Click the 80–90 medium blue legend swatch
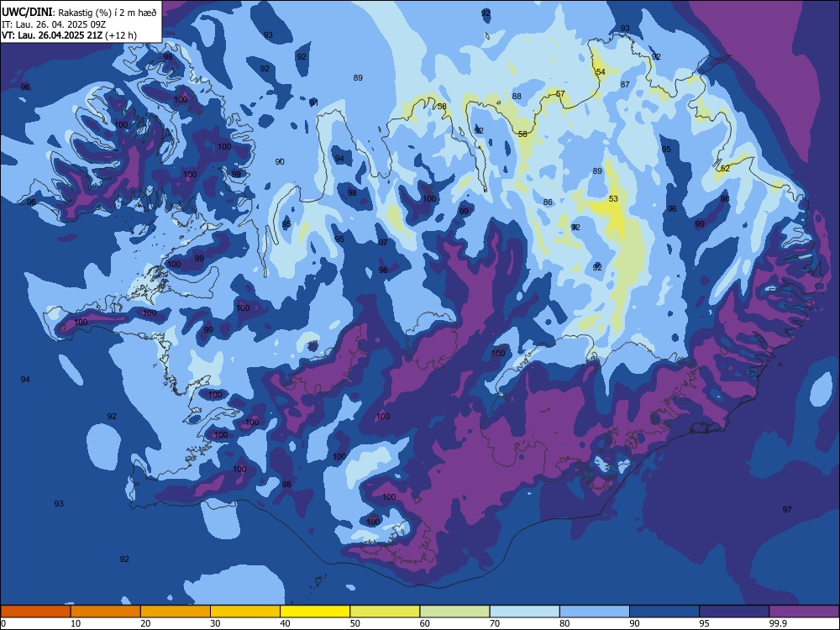The width and height of the screenshot is (840, 630). pos(595,612)
